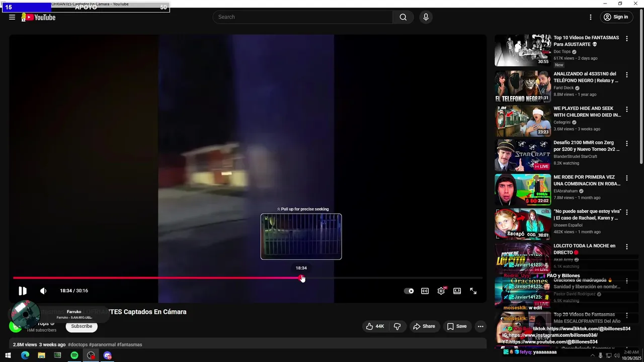Viewport: 644px width, 362px height.
Task: Open YouTube settings three-dot menu in header
Action: (x=591, y=17)
